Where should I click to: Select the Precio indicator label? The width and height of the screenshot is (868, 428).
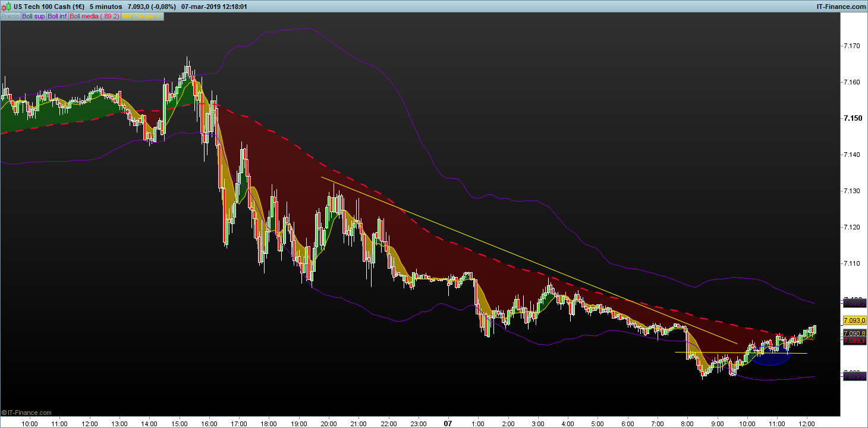tap(10, 17)
